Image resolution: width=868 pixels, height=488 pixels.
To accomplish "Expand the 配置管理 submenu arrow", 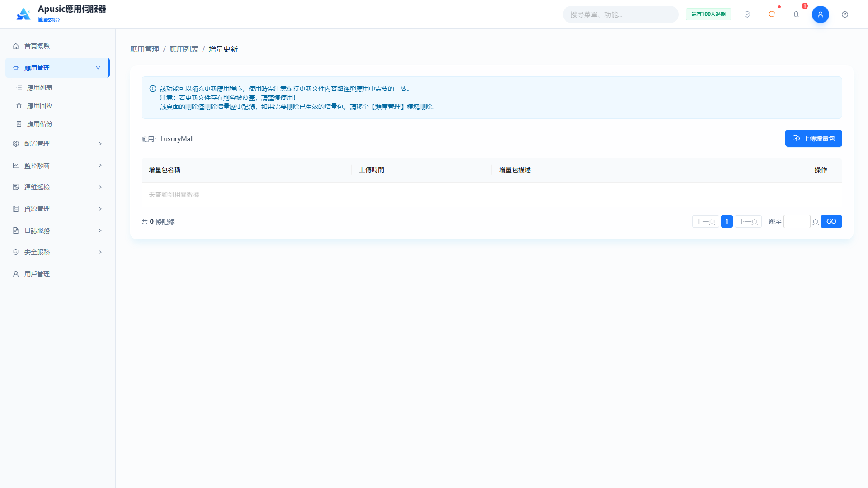I will point(100,144).
